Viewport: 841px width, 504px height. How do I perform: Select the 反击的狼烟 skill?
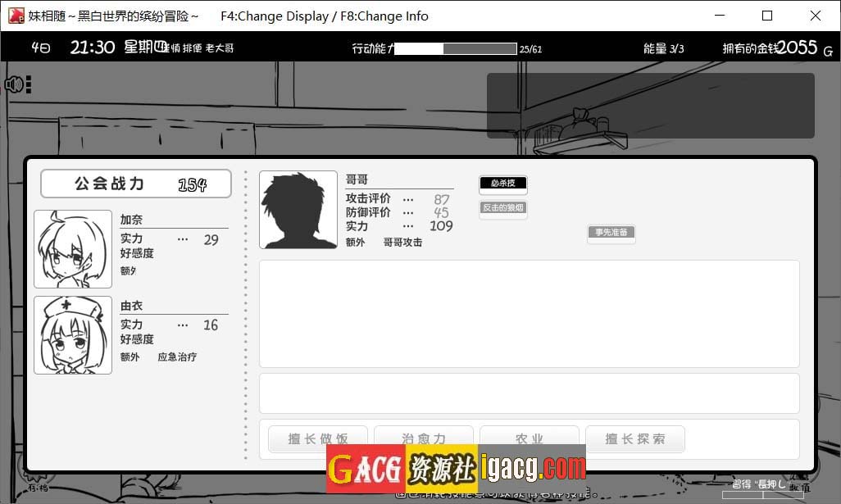point(502,208)
